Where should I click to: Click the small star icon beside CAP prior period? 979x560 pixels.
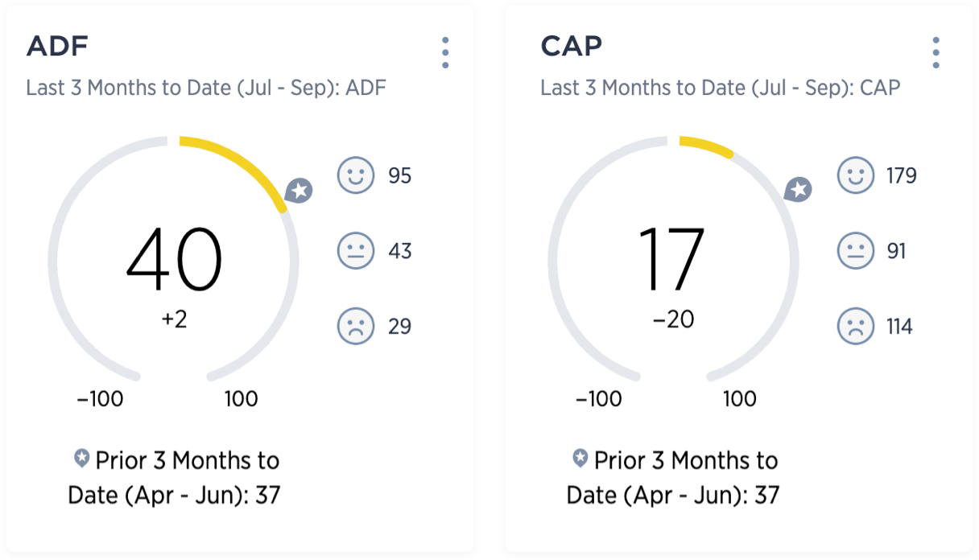[x=580, y=459]
